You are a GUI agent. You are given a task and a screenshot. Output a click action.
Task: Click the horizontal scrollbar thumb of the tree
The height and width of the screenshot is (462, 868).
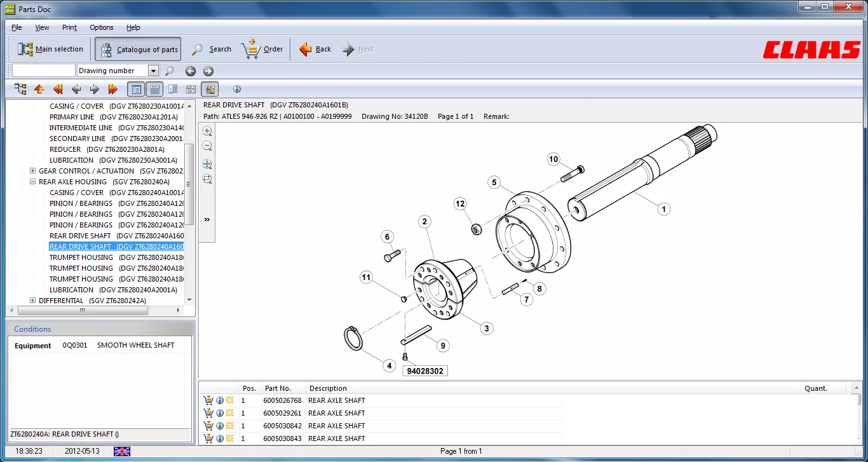tap(83, 311)
